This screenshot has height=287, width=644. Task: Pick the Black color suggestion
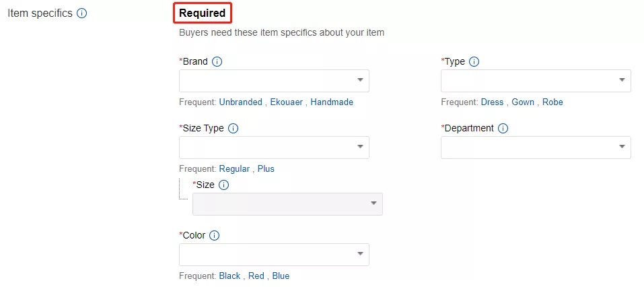coord(229,276)
